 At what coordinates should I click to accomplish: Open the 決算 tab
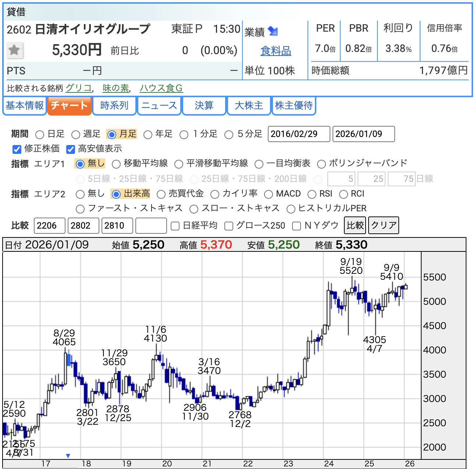(204, 106)
